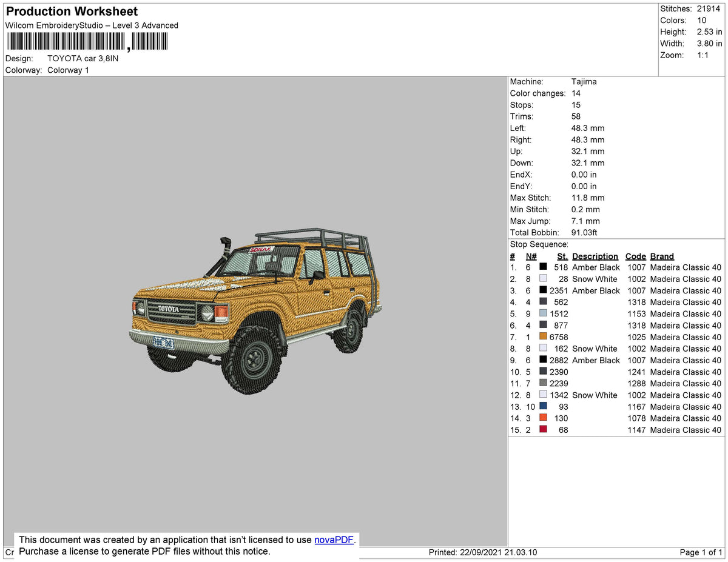The height and width of the screenshot is (562, 728).
Task: Click the blue swatch in stop row 13
Action: click(543, 407)
